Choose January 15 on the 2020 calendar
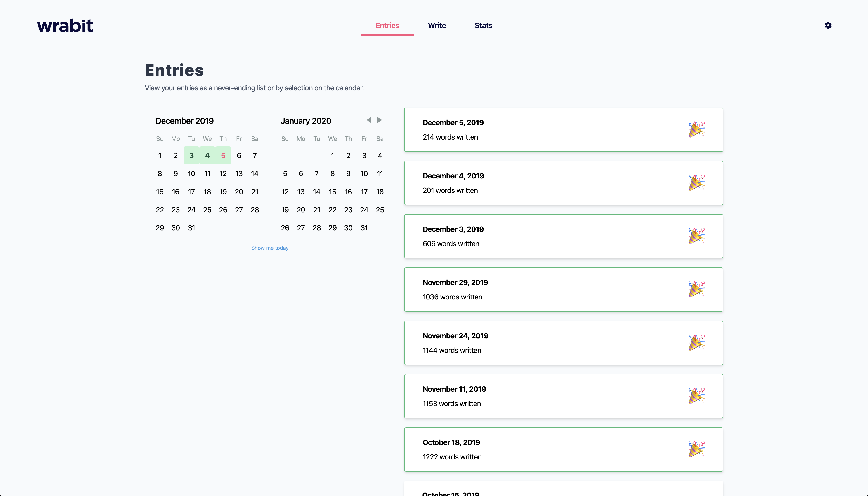 tap(333, 192)
